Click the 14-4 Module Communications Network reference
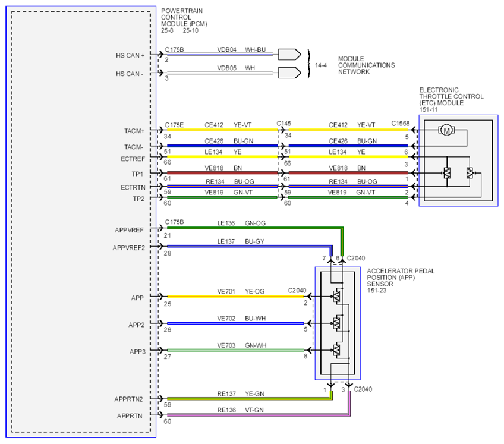Viewport: 504px width, 444px height. pyautogui.click(x=321, y=65)
